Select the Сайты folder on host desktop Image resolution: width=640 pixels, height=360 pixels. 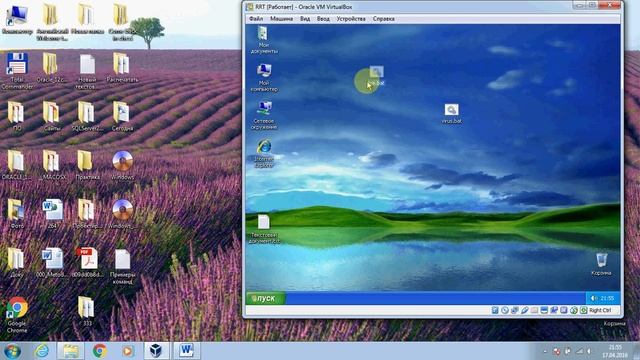51,116
